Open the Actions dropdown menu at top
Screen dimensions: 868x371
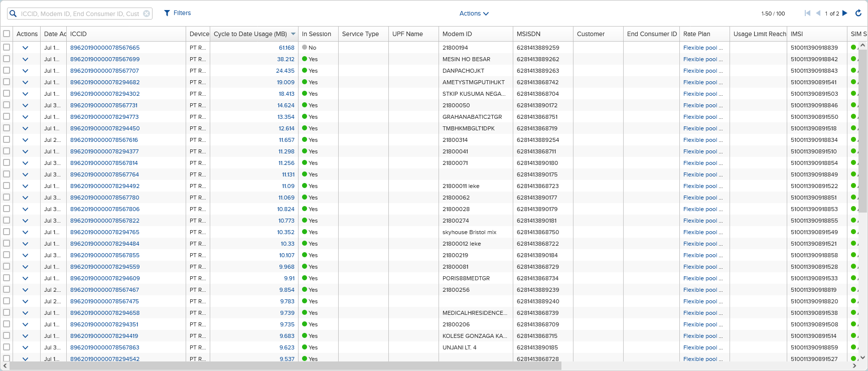tap(474, 14)
